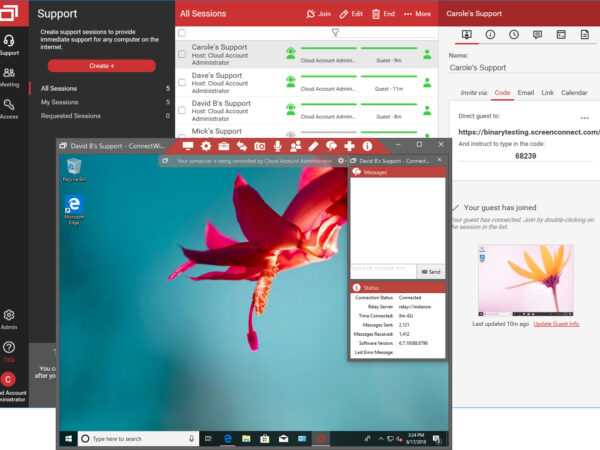Select Requested Sessions group
This screenshot has height=450, width=600.
[x=70, y=116]
